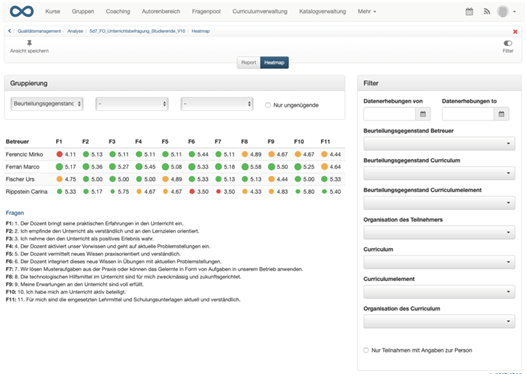Expand Beurteilungsgegenstand Betreuer filter dropdown
Image resolution: width=527 pixels, height=376 pixels.
439,143
